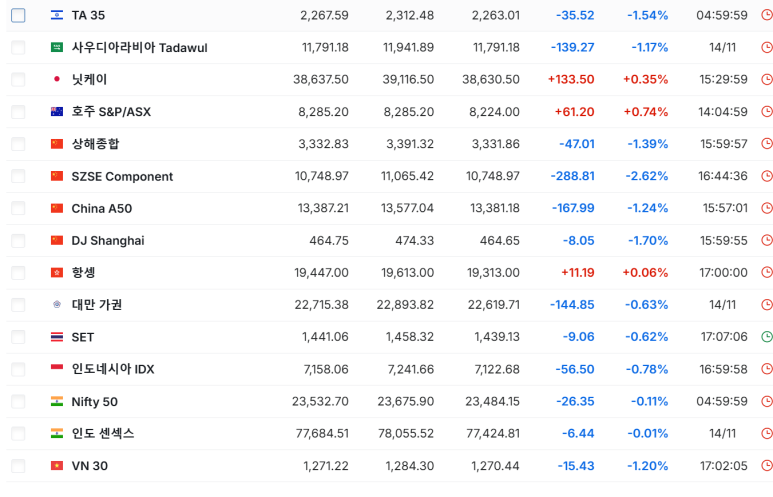Click the China flag beside DJ Shanghai
Screen dimensions: 773x497
(57, 241)
